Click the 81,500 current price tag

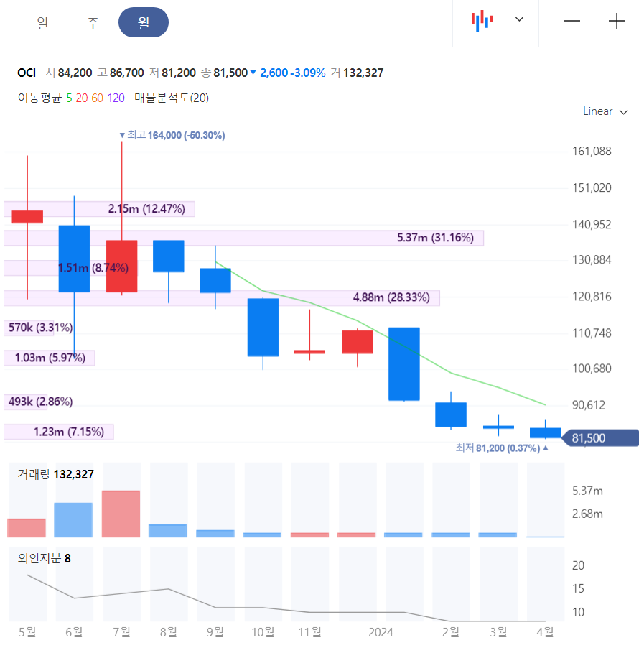(x=600, y=438)
